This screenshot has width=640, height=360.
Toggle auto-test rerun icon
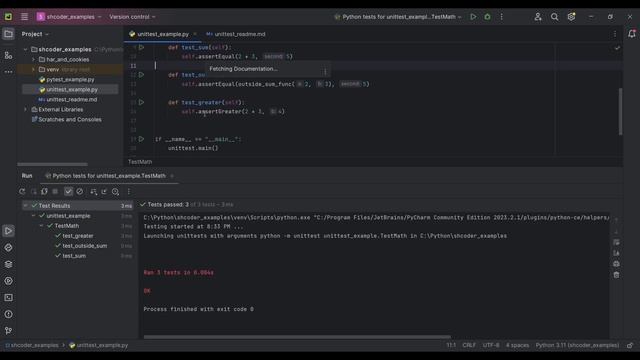point(44,191)
